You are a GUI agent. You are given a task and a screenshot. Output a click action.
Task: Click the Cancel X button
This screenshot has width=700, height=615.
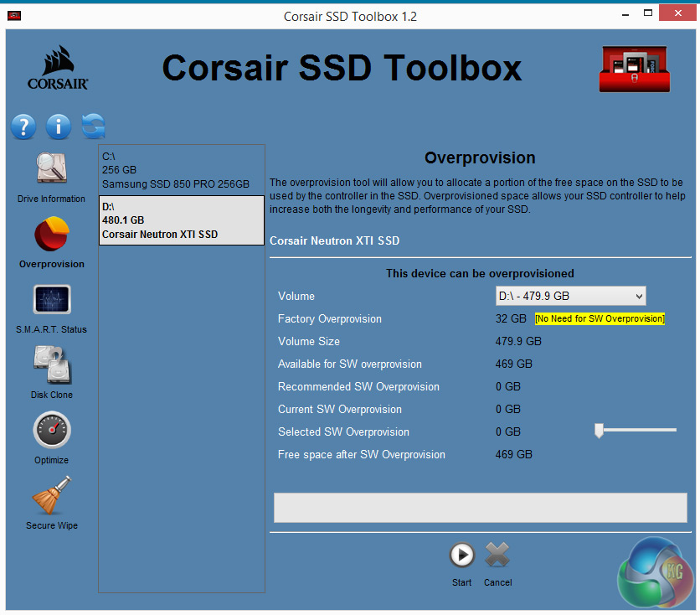click(497, 556)
